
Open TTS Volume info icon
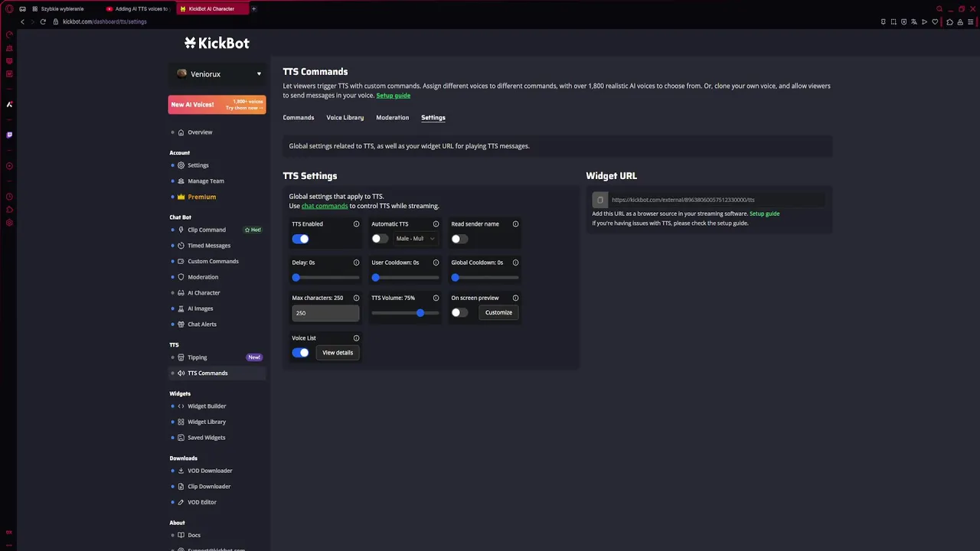pos(436,298)
